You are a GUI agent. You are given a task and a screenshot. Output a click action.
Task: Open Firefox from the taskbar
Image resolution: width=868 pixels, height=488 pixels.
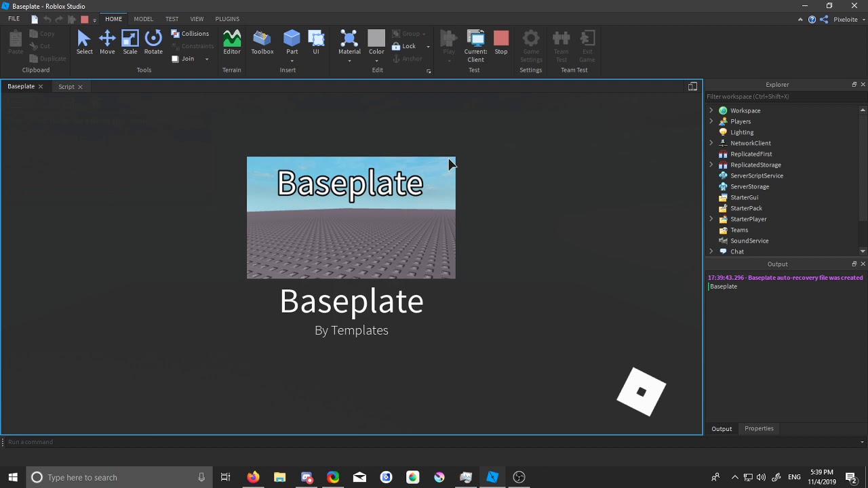click(x=253, y=477)
